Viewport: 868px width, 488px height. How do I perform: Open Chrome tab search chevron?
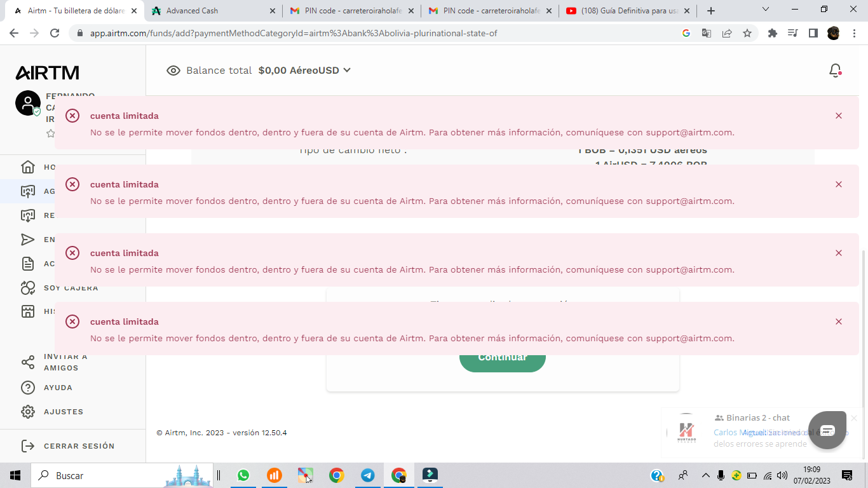click(766, 10)
